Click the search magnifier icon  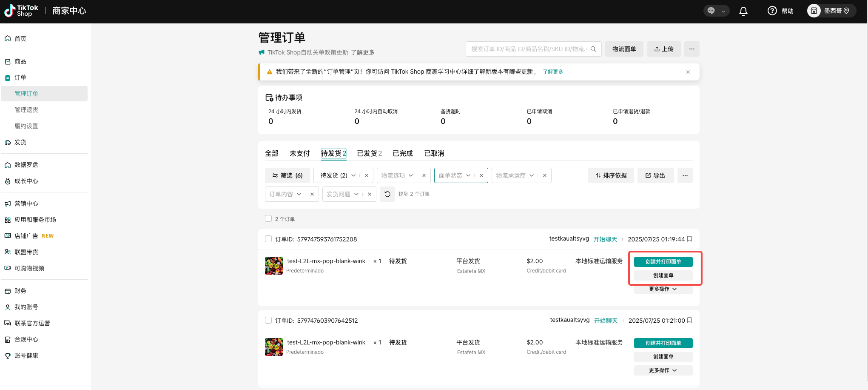[593, 49]
